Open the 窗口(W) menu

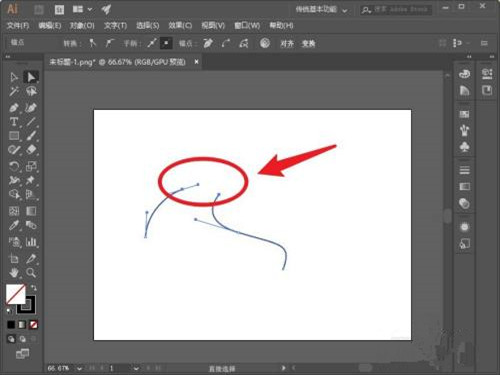(247, 25)
